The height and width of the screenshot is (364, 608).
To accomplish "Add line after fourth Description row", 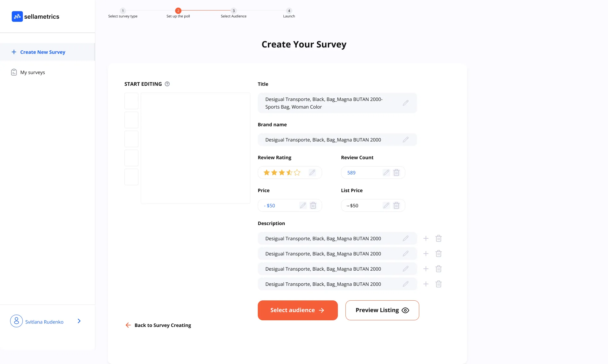I will tap(426, 284).
